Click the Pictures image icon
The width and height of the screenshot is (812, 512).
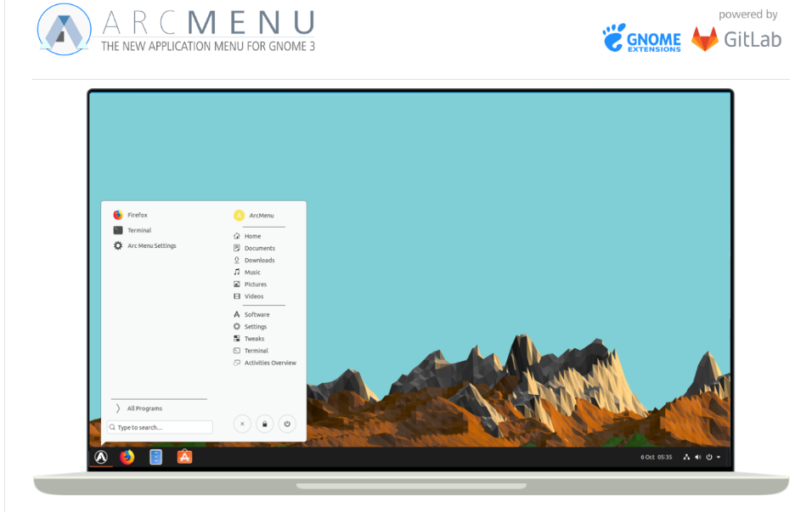[237, 284]
